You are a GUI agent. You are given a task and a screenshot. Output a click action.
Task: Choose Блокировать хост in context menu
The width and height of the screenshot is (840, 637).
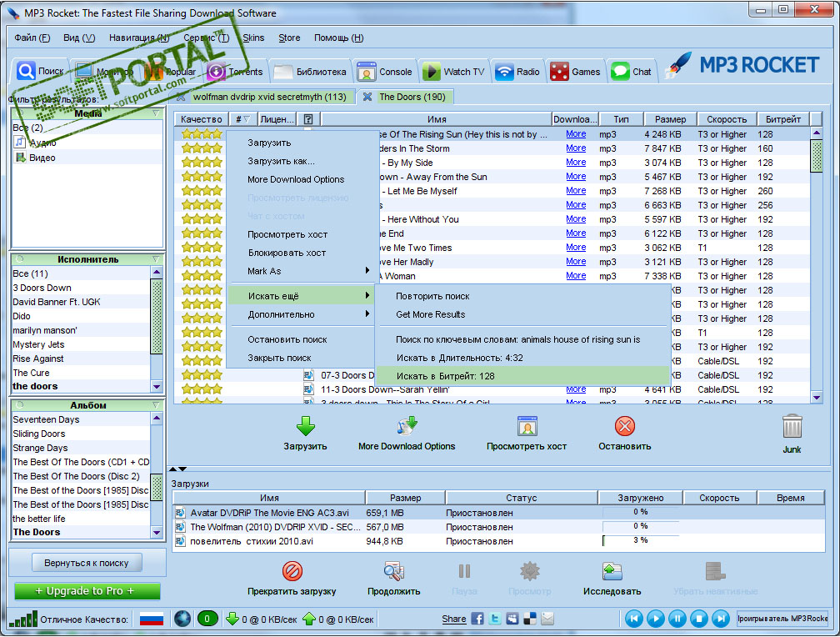[x=302, y=253]
